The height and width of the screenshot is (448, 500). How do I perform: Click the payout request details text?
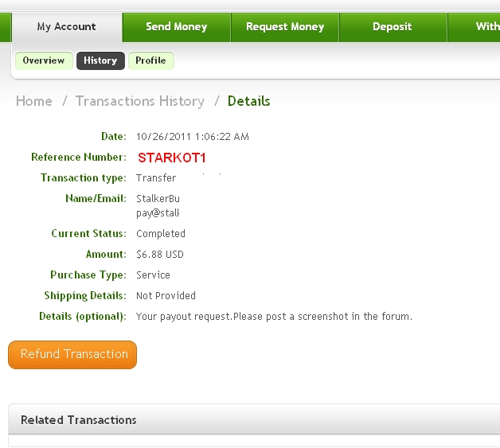click(x=274, y=317)
